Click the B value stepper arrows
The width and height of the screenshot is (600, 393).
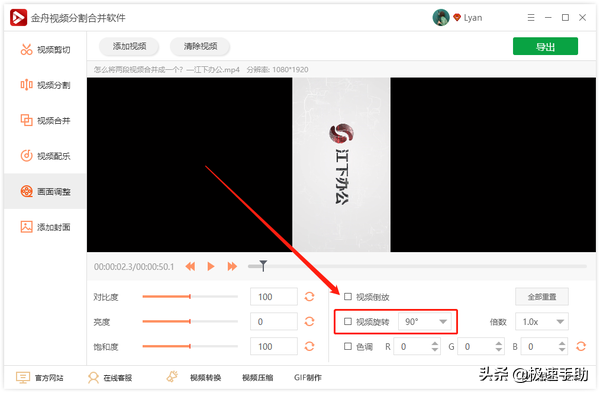point(562,346)
